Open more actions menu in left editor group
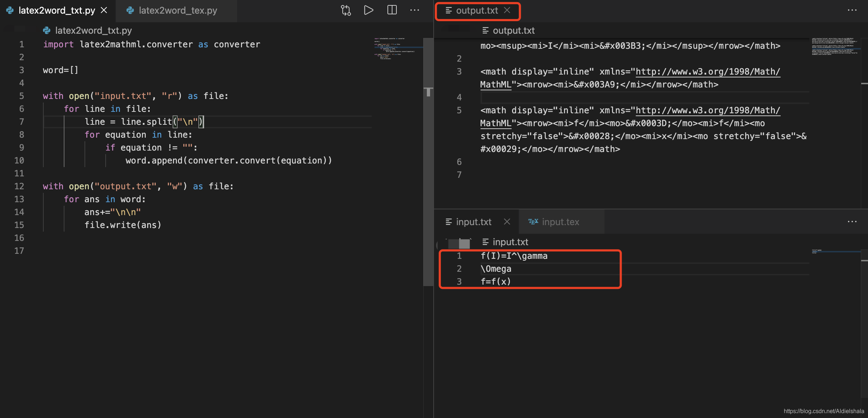Viewport: 868px width, 418px height. (415, 10)
